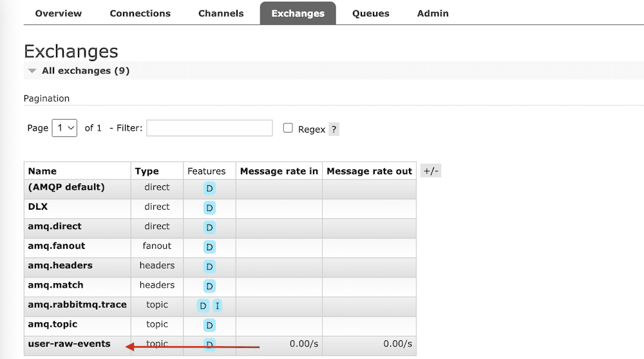Open the question mark help next to Regex
Viewport: 644px width, 359px height.
pos(334,129)
